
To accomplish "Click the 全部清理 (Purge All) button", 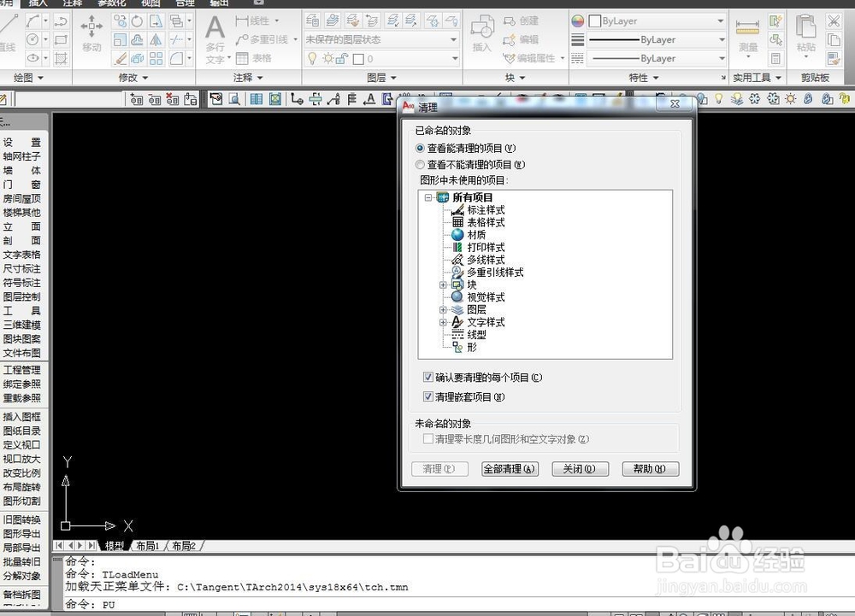I will click(510, 468).
